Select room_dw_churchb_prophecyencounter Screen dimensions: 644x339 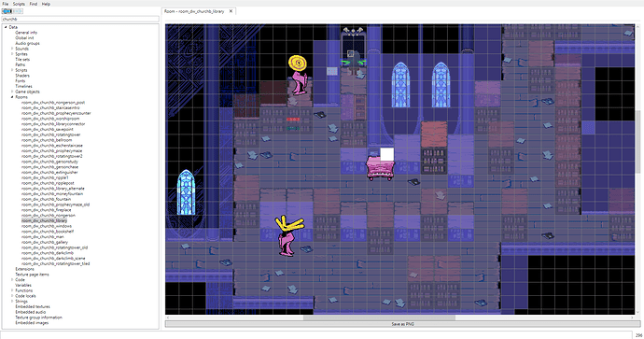coord(56,113)
